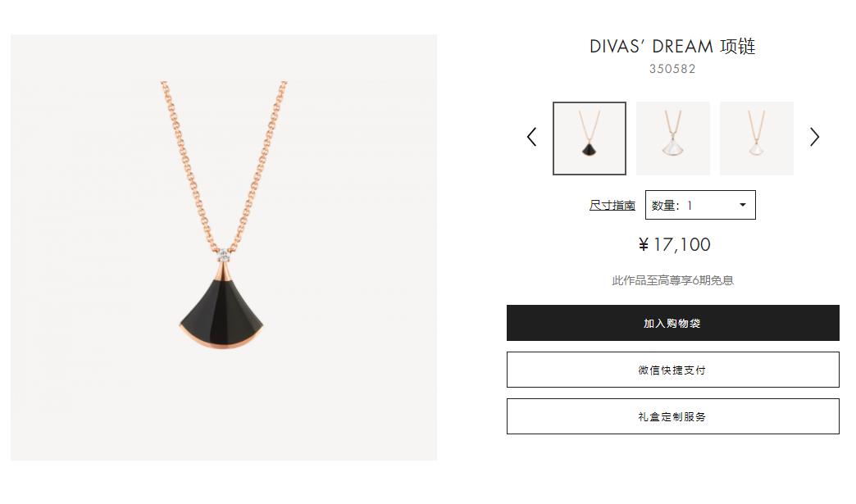
Task: Select the black onyx necklace thumbnail
Action: pos(590,138)
